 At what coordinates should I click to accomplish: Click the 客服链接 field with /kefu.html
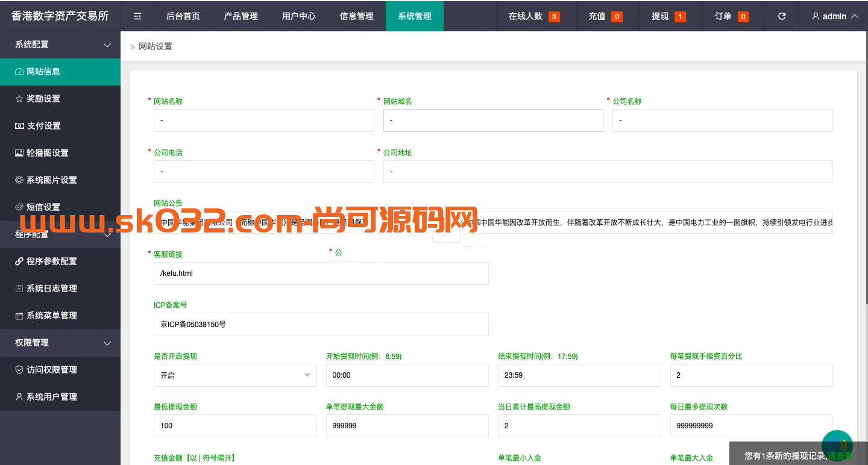click(x=321, y=273)
